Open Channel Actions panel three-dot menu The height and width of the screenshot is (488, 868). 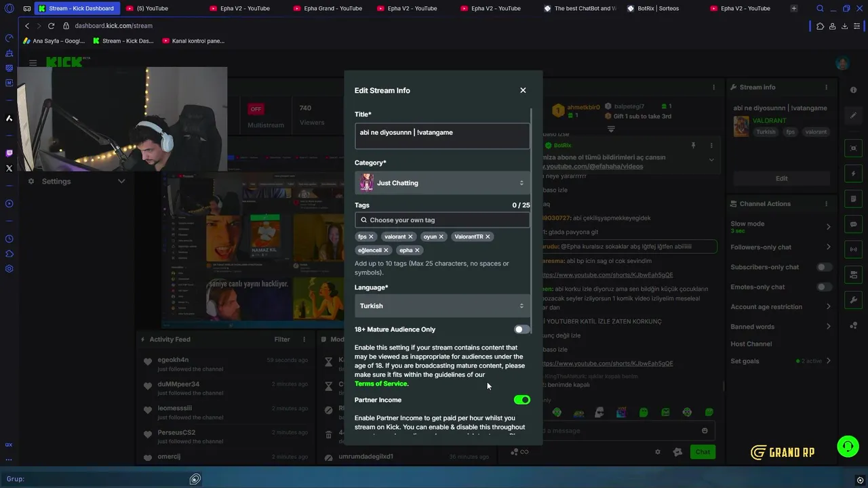click(826, 203)
